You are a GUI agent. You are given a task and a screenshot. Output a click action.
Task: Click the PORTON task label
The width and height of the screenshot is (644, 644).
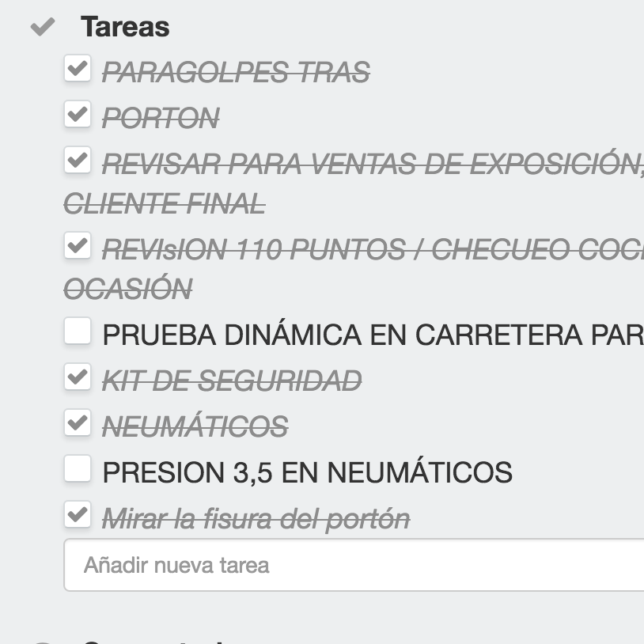point(161,119)
